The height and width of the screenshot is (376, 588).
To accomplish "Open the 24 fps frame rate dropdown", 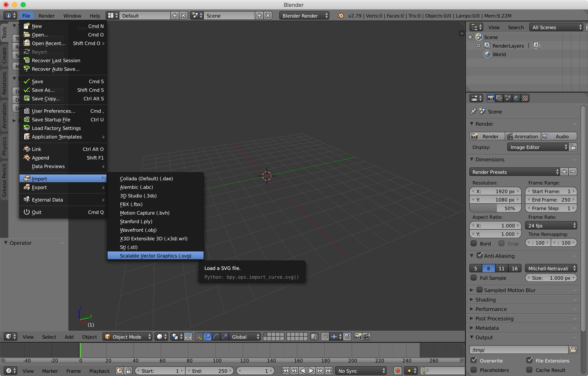I will click(551, 226).
